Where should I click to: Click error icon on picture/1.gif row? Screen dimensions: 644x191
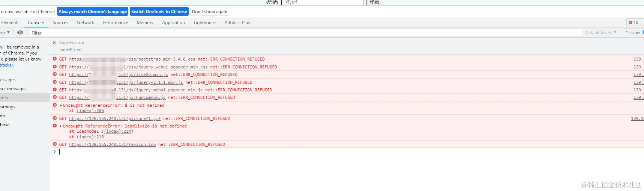point(55,118)
